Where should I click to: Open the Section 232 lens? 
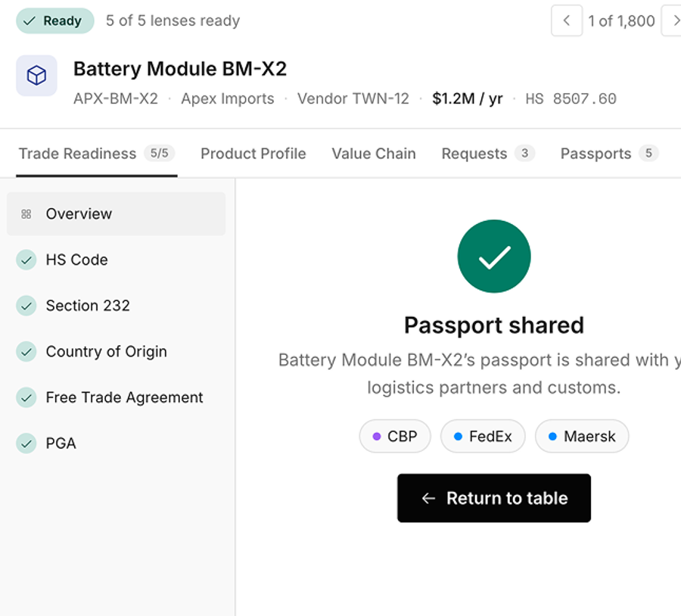click(116, 306)
